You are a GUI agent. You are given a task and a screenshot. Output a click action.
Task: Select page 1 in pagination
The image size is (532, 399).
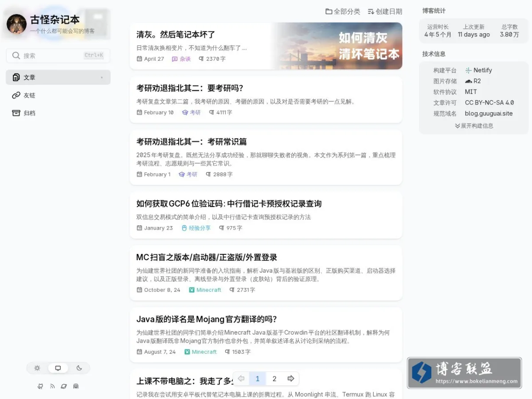[x=258, y=379]
